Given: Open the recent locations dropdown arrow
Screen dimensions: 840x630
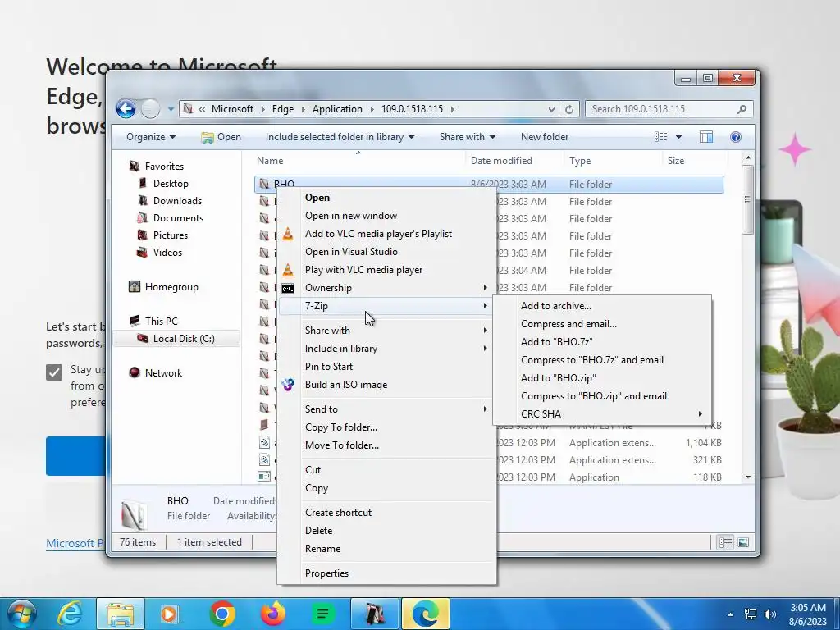Looking at the screenshot, I should [171, 109].
